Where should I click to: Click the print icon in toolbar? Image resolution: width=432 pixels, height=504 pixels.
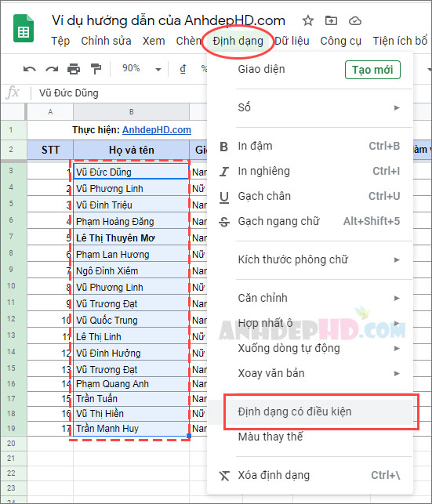pyautogui.click(x=74, y=69)
